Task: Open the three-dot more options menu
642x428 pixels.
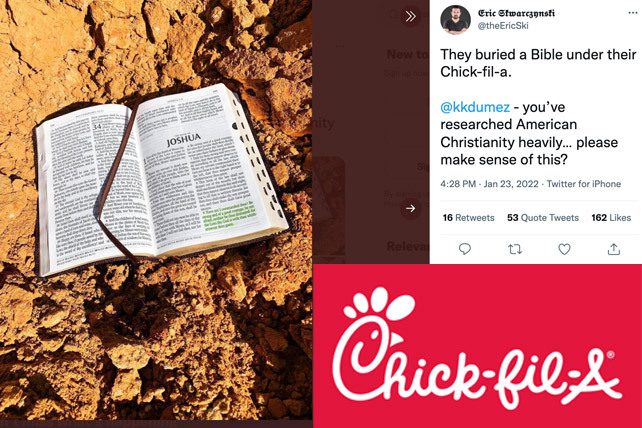Action: (x=633, y=13)
